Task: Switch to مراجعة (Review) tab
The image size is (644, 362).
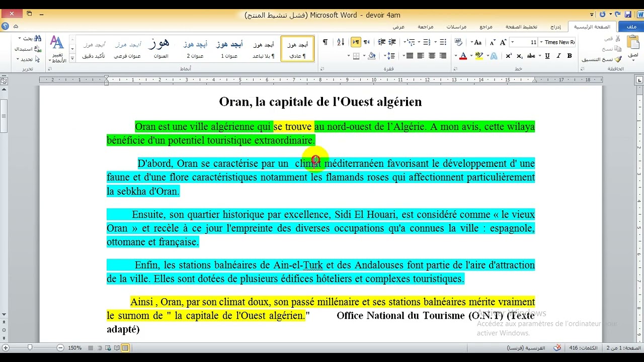Action: (x=426, y=27)
